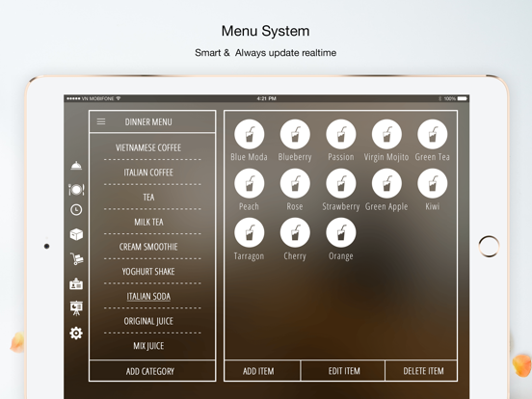Tap the Dinner Menu header title
This screenshot has width=532, height=399.
pos(148,122)
